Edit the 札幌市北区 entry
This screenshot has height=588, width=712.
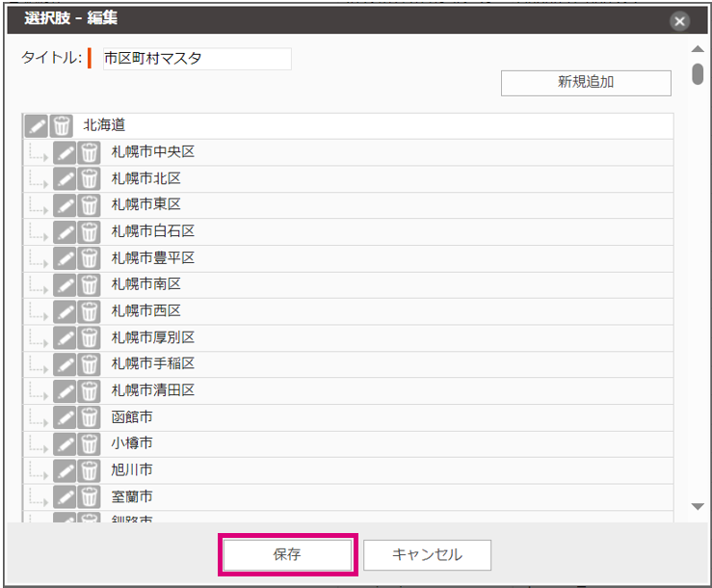click(x=65, y=179)
